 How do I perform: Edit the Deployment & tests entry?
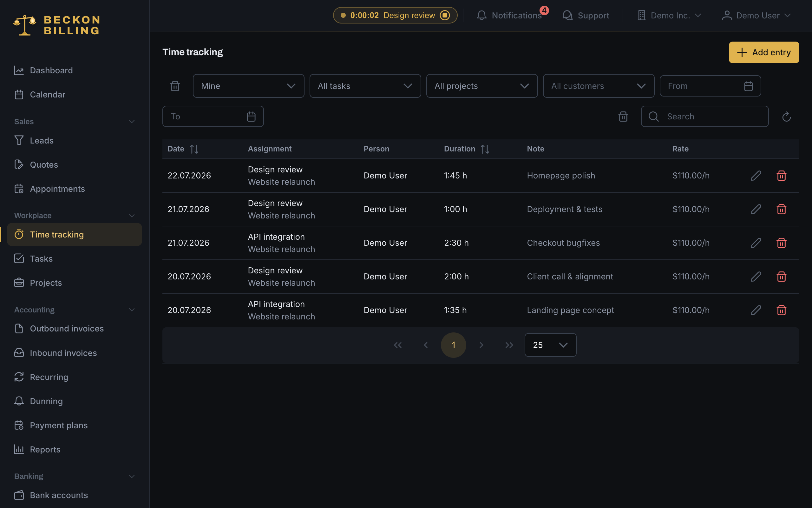click(756, 209)
